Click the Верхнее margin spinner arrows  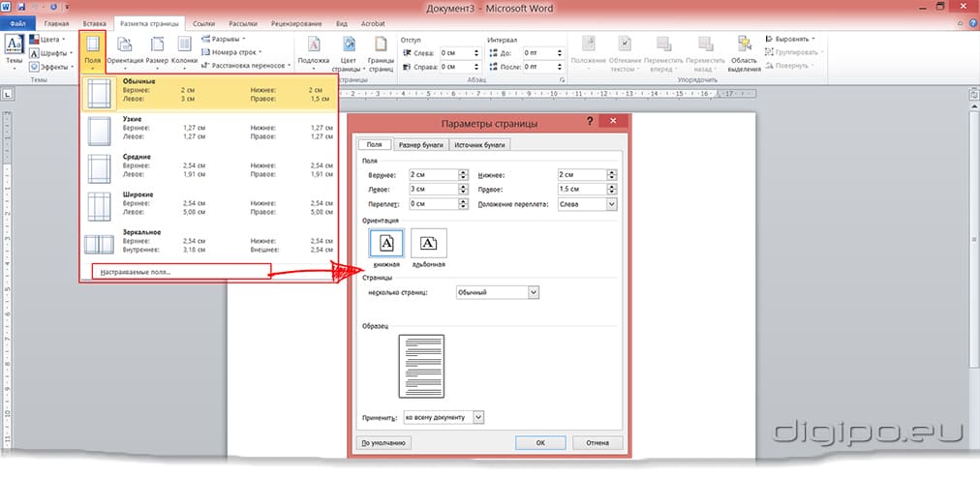coord(463,175)
